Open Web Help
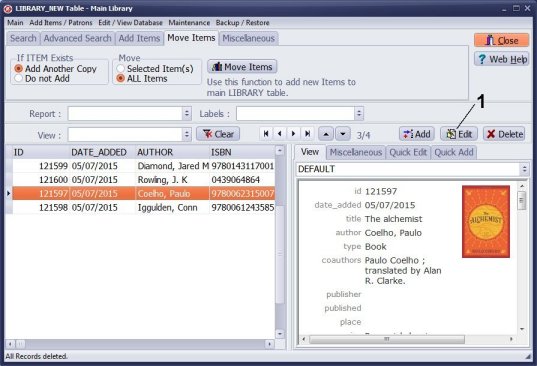 (502, 59)
